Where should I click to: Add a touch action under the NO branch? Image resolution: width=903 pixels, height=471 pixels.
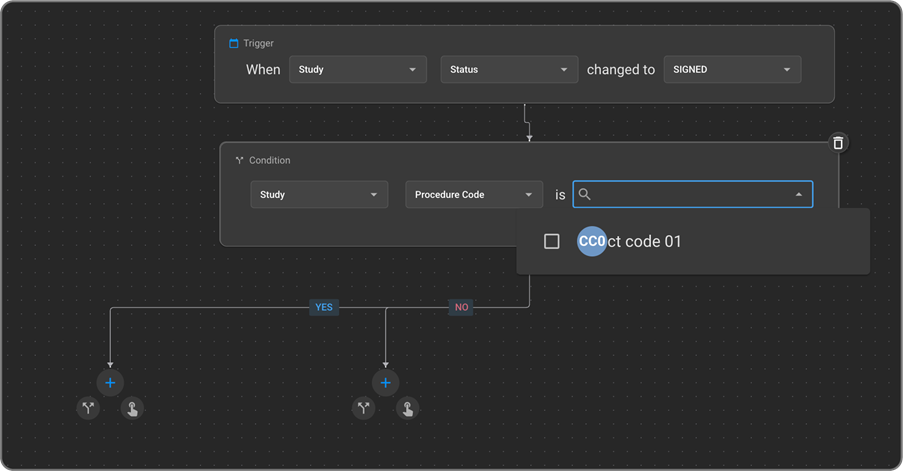tap(406, 408)
